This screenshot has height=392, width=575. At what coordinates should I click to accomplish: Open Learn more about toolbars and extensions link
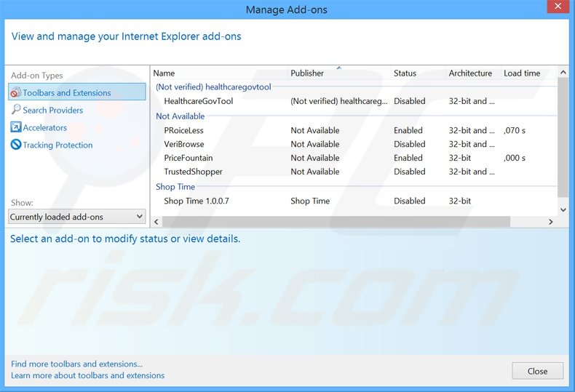87,375
